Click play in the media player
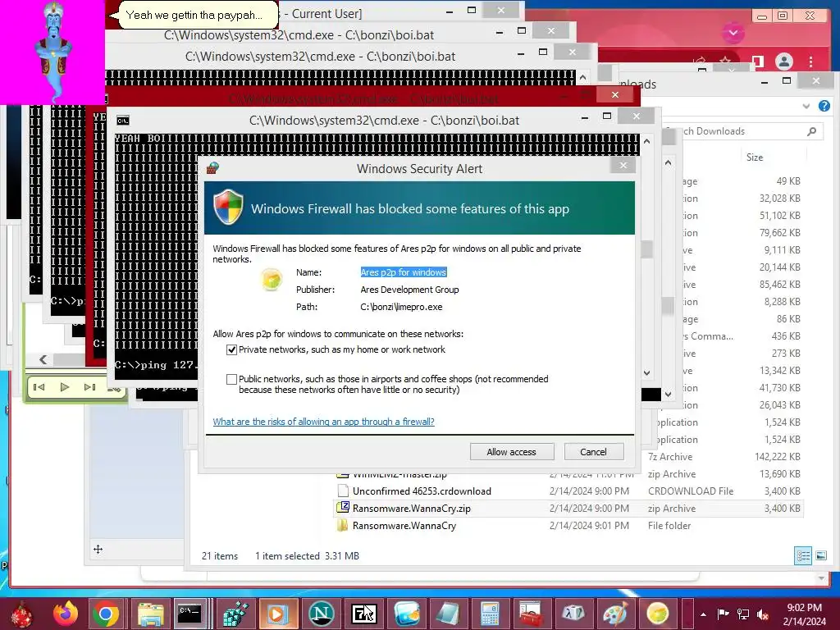Image resolution: width=840 pixels, height=630 pixels. pos(64,387)
